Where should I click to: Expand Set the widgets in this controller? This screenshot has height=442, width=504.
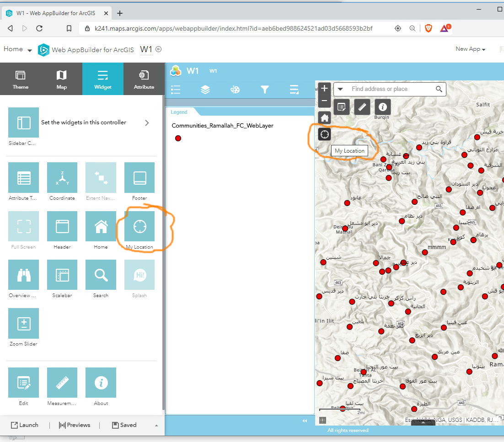pos(147,122)
